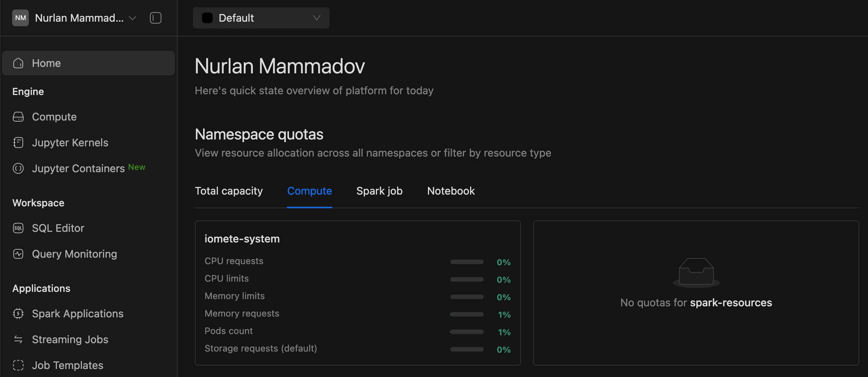Click the Query Monitoring activity icon
Screen dimensions: 868x377
pos(18,254)
